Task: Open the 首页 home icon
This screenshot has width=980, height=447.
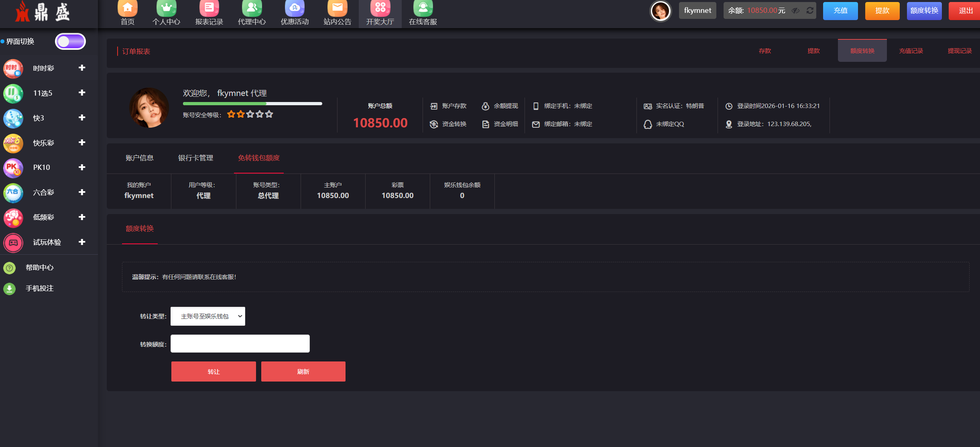Action: [x=127, y=8]
